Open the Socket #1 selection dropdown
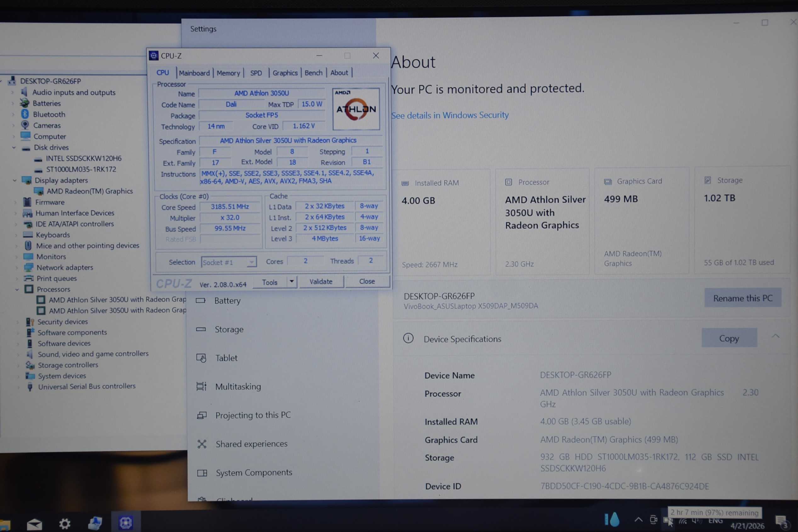The height and width of the screenshot is (532, 798). [252, 262]
